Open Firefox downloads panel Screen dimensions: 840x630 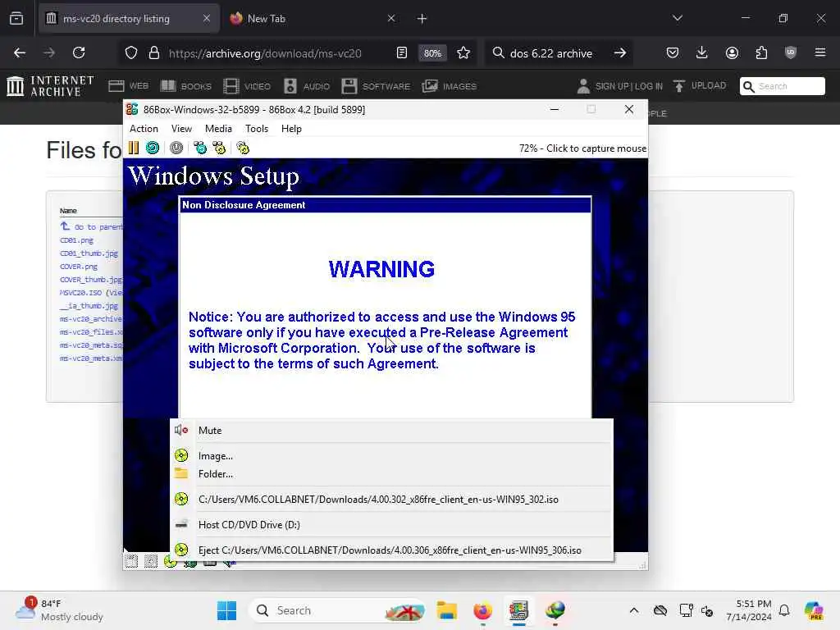click(x=702, y=52)
